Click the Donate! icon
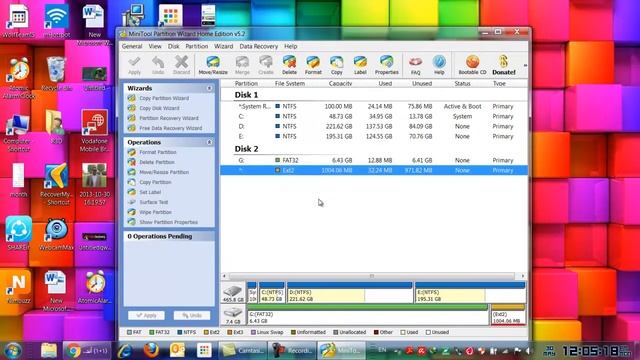This screenshot has height=360, width=640. pyautogui.click(x=504, y=65)
